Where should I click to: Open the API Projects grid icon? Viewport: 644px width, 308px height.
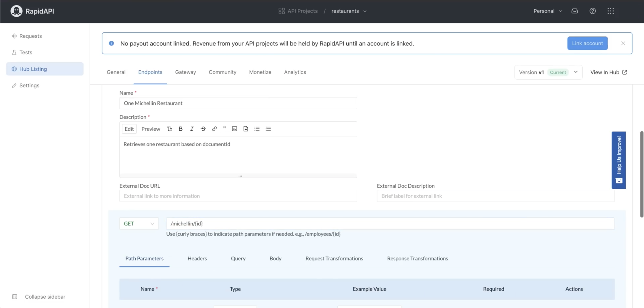coord(281,11)
